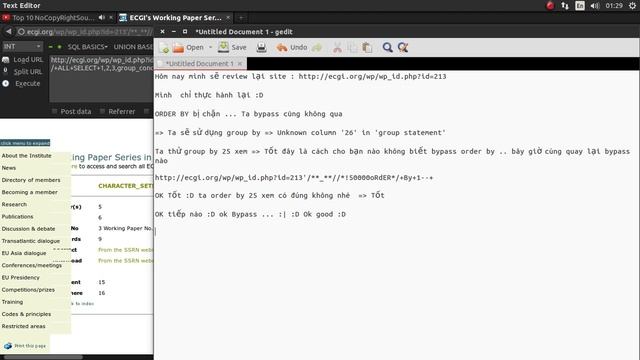Image resolution: width=640 pixels, height=360 pixels.
Task: Open the system volume indicator
Action: [595, 5]
